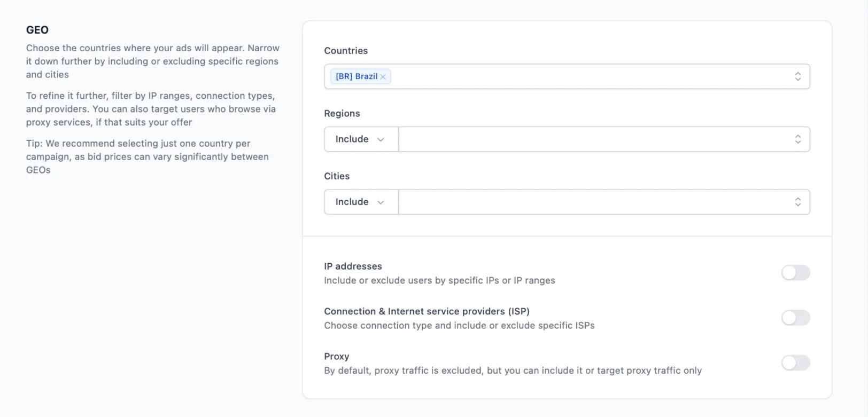The width and height of the screenshot is (868, 417).
Task: Click the Regions Include chevron icon
Action: [381, 139]
